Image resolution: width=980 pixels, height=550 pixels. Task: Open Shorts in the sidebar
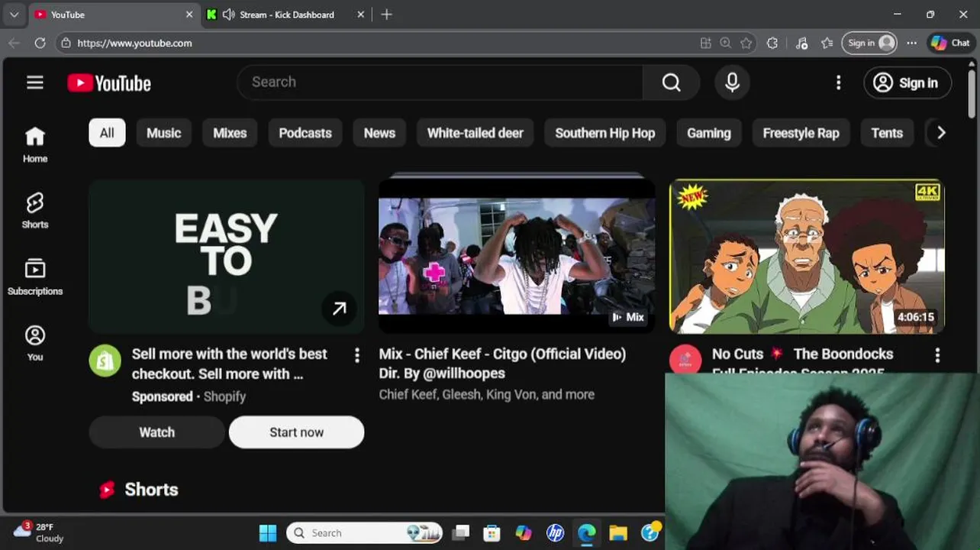point(35,211)
